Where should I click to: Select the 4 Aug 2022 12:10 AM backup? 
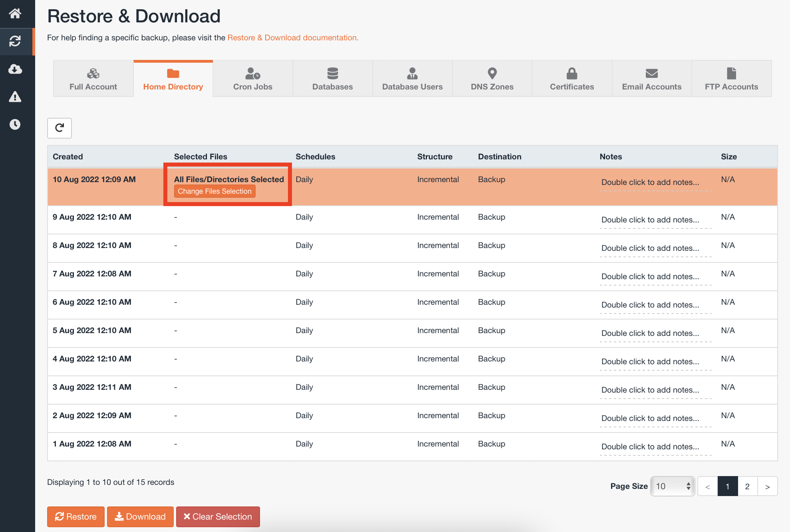click(x=413, y=362)
